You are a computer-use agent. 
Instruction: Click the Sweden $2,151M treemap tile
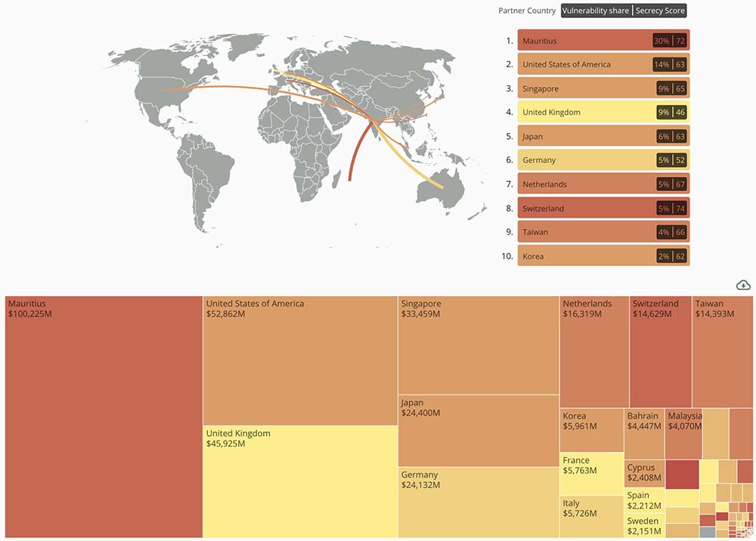click(645, 526)
